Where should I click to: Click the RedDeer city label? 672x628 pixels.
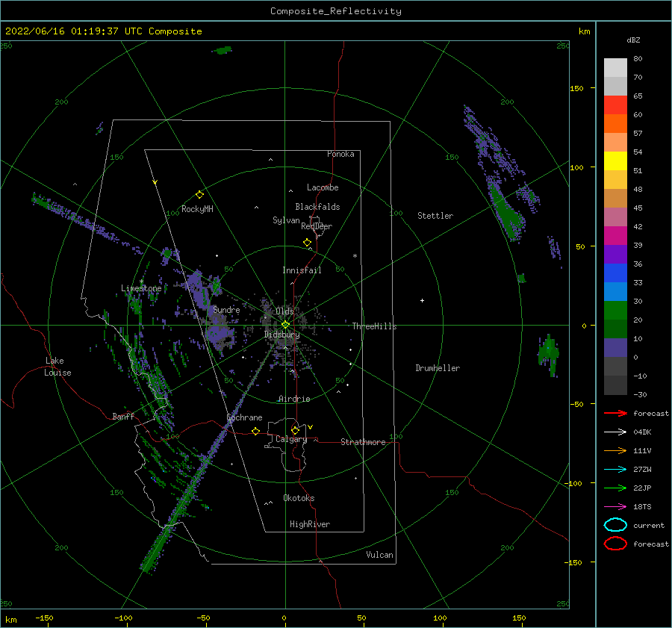tap(317, 226)
